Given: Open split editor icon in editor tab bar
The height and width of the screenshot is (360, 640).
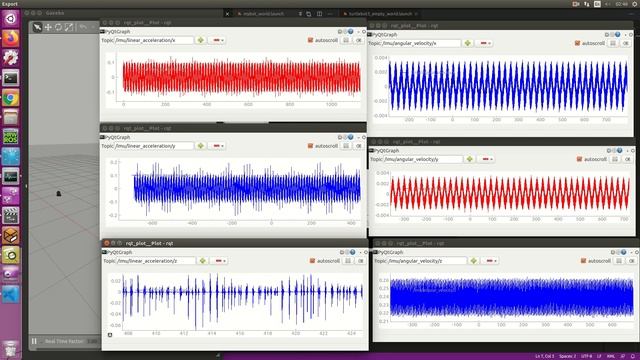Looking at the screenshot, I should point(320,13).
